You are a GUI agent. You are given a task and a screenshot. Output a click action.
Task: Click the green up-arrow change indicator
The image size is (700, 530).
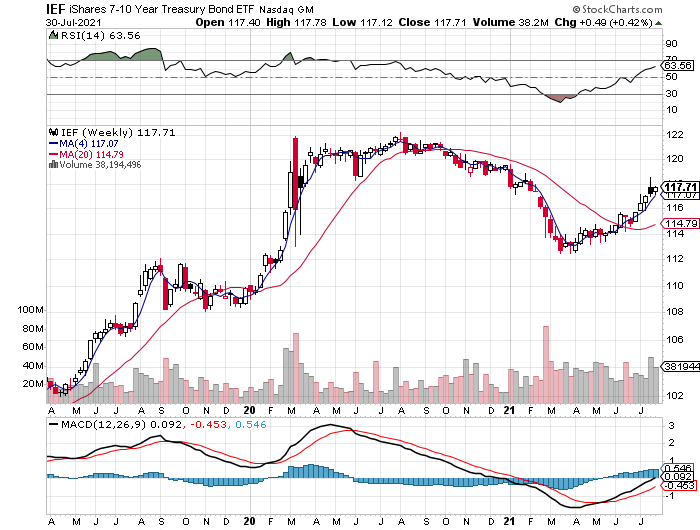point(658,23)
